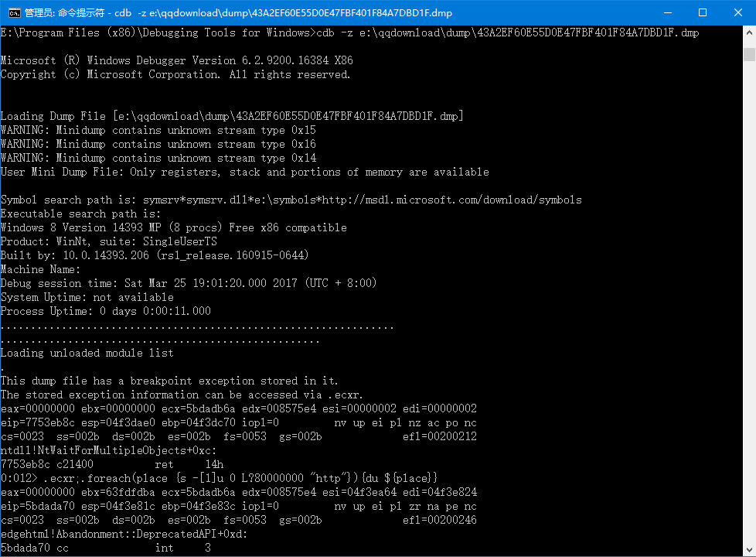The image size is (756, 557).
Task: Maximize the command prompt window
Action: pyautogui.click(x=703, y=12)
